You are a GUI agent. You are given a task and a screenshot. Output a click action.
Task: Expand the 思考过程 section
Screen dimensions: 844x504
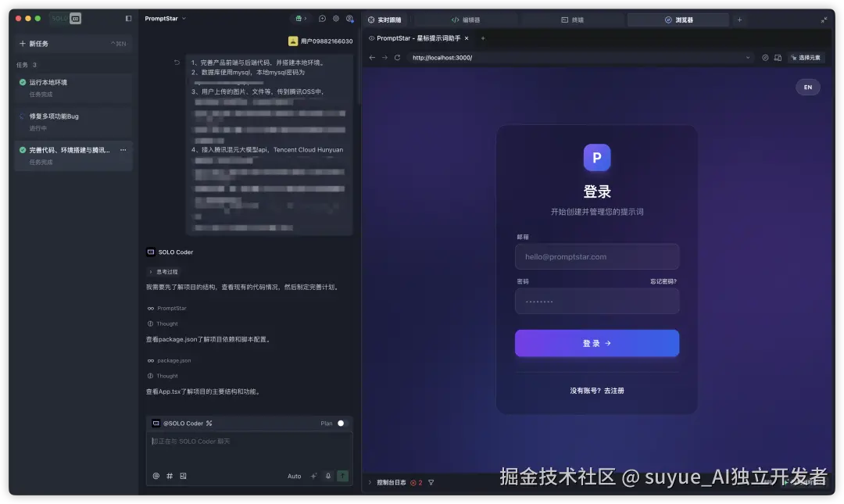coord(163,272)
